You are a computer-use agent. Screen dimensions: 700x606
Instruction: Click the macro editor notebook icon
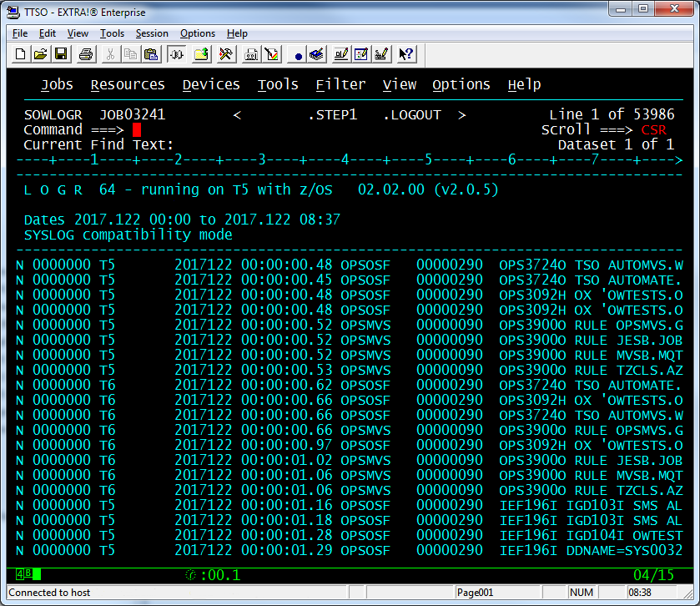pyautogui.click(x=317, y=54)
